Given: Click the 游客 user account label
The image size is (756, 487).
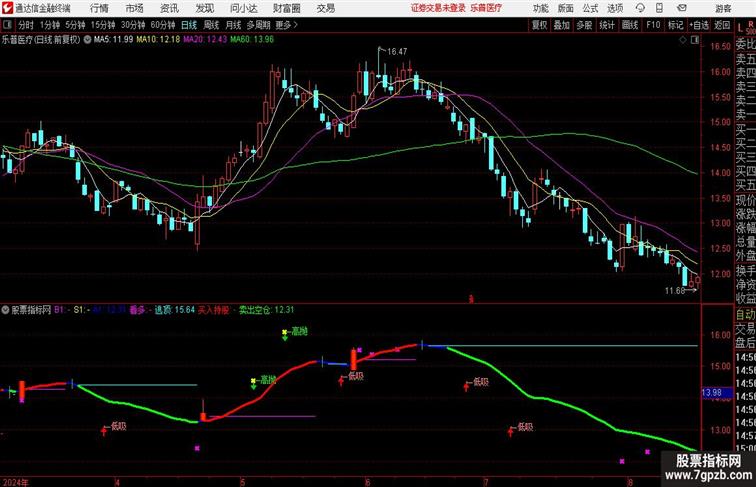Looking at the screenshot, I should point(723,8).
